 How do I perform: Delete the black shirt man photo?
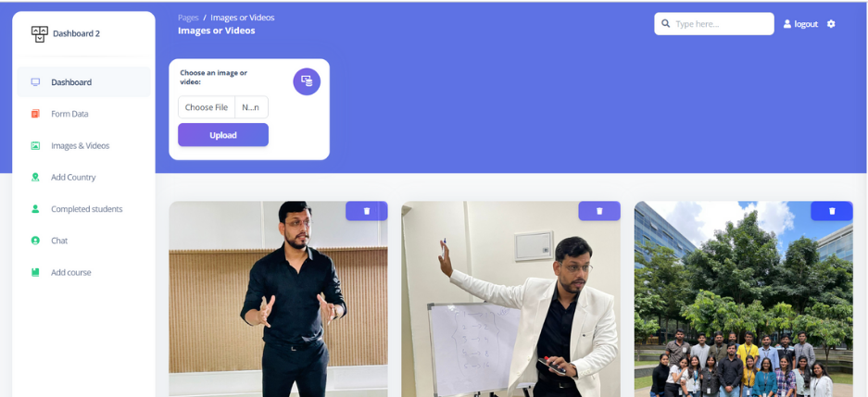point(367,211)
